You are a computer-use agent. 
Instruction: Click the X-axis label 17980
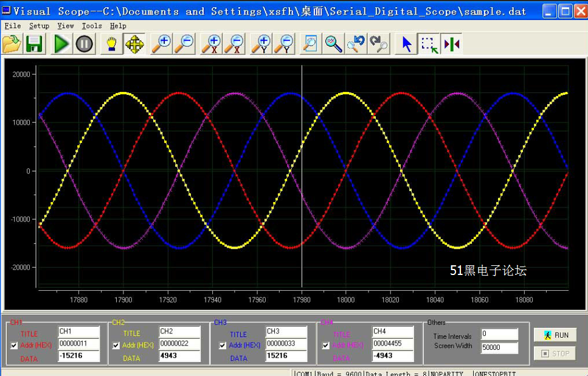pos(302,300)
